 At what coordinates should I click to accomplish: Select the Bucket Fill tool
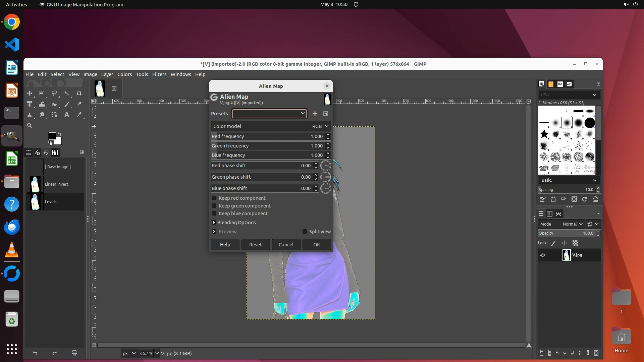[54, 104]
